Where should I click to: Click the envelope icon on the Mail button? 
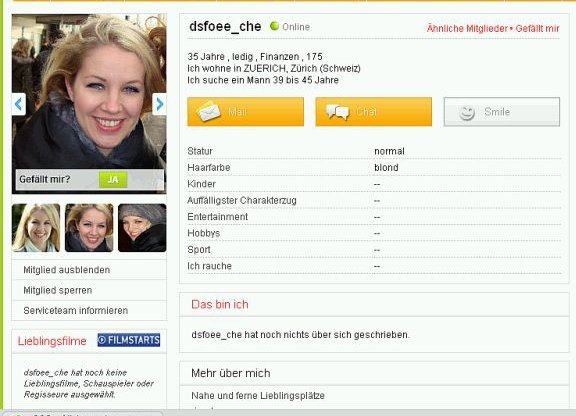(208, 112)
